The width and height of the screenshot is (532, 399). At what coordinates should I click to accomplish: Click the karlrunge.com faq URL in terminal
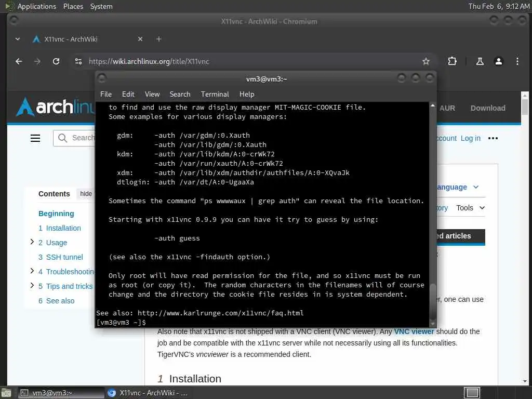pyautogui.click(x=220, y=313)
